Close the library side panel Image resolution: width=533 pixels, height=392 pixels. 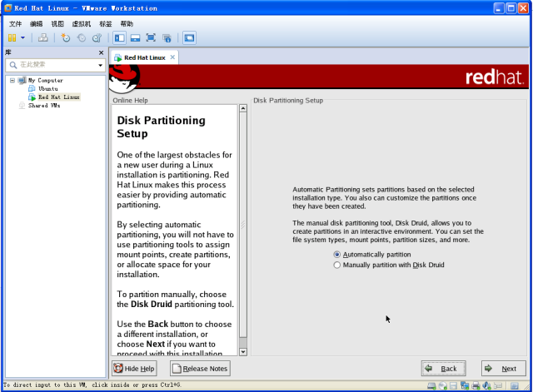[101, 52]
